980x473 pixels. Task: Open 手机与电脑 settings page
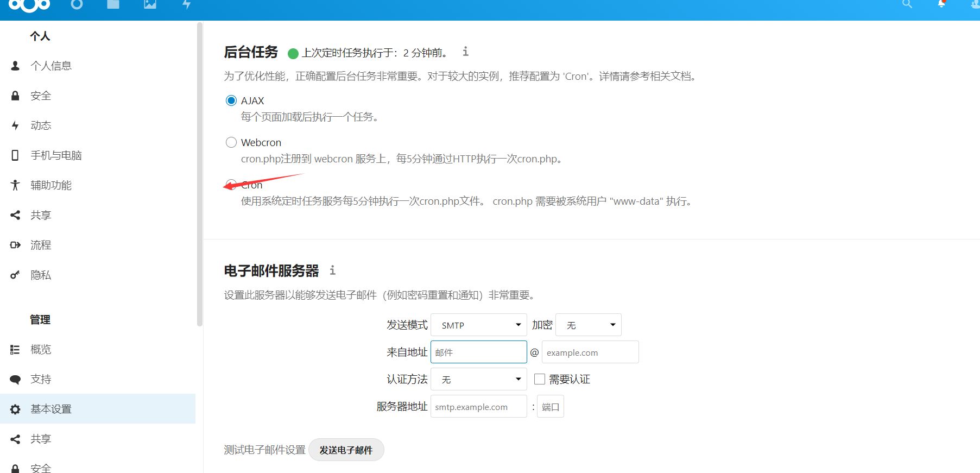point(56,155)
